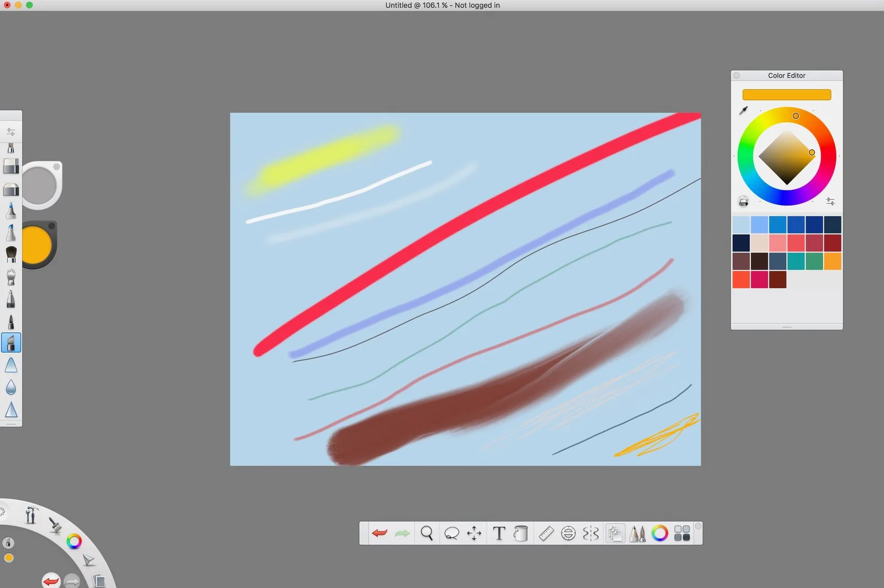Enable the Ellipse guide
This screenshot has width=884, height=588.
click(568, 533)
